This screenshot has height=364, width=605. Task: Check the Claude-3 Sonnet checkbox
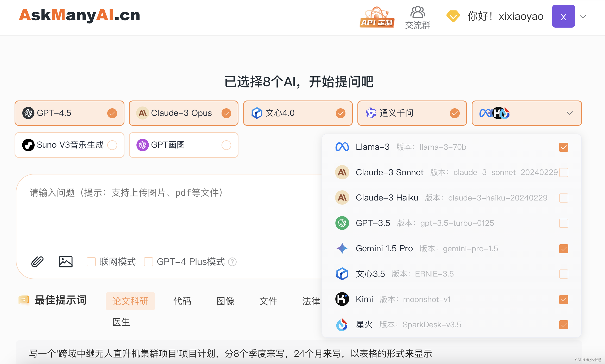(x=564, y=172)
